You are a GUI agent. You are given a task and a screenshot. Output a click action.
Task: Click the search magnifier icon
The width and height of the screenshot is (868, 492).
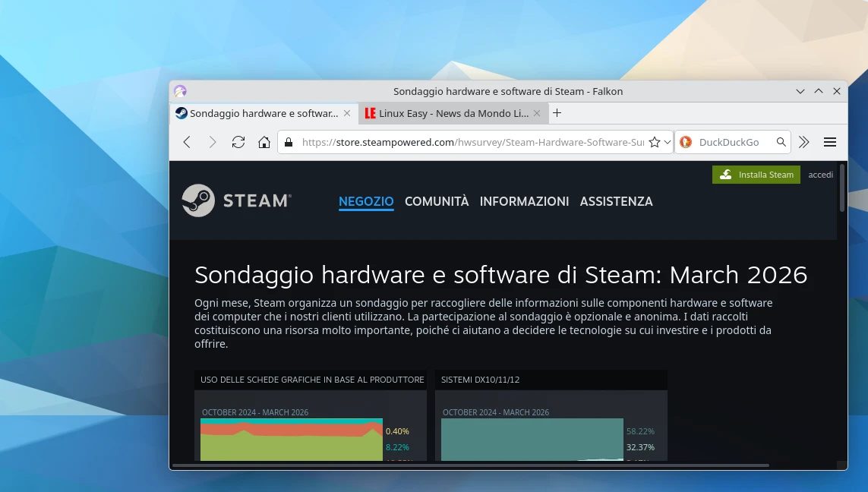pyautogui.click(x=781, y=142)
